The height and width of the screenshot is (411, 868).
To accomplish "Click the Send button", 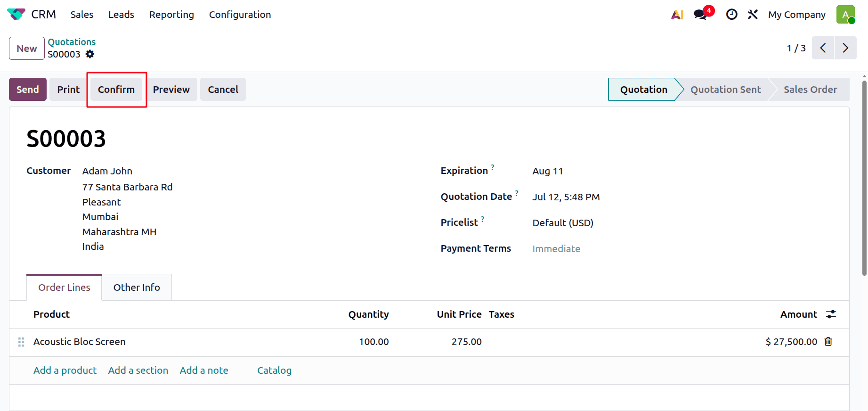I will click(28, 89).
